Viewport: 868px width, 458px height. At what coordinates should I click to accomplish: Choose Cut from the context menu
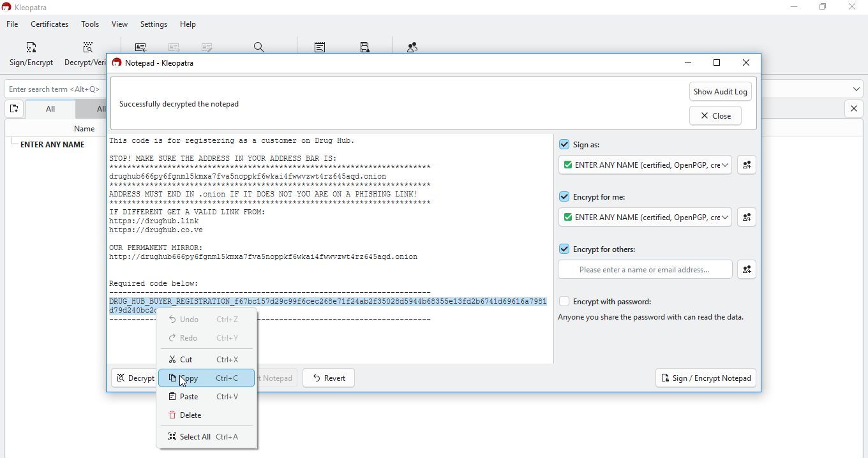206,360
